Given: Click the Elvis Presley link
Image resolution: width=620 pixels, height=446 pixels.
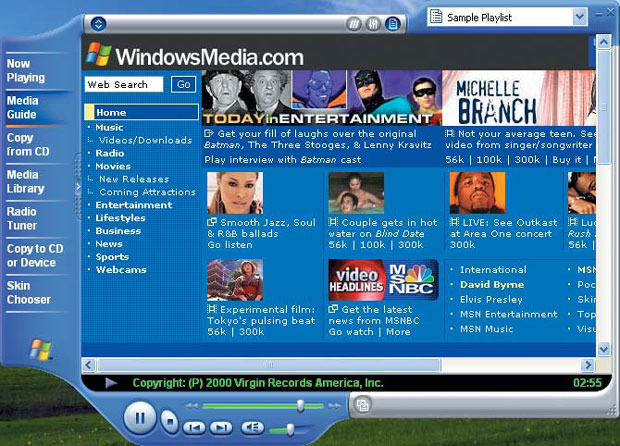Looking at the screenshot, I should [x=491, y=299].
